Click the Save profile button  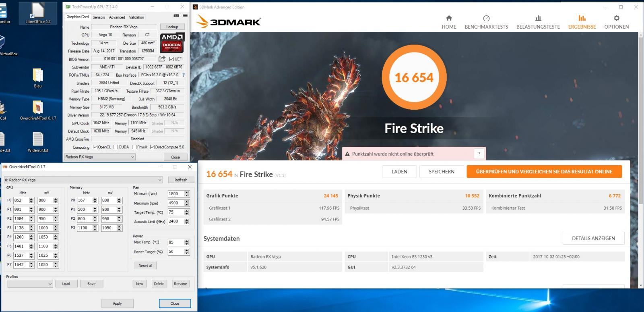pyautogui.click(x=92, y=284)
